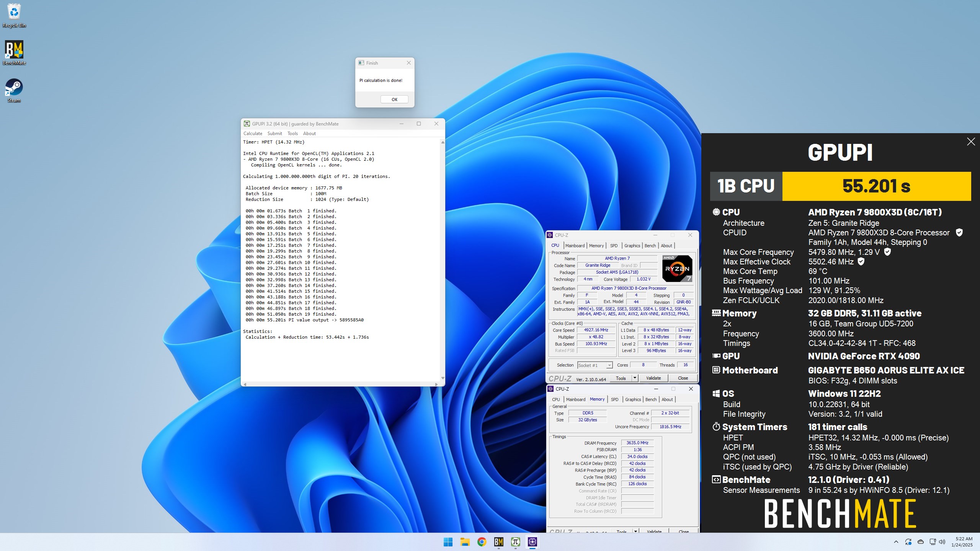This screenshot has width=980, height=551.
Task: Click the verified shield beside CPUID in BenchMate
Action: (x=959, y=232)
